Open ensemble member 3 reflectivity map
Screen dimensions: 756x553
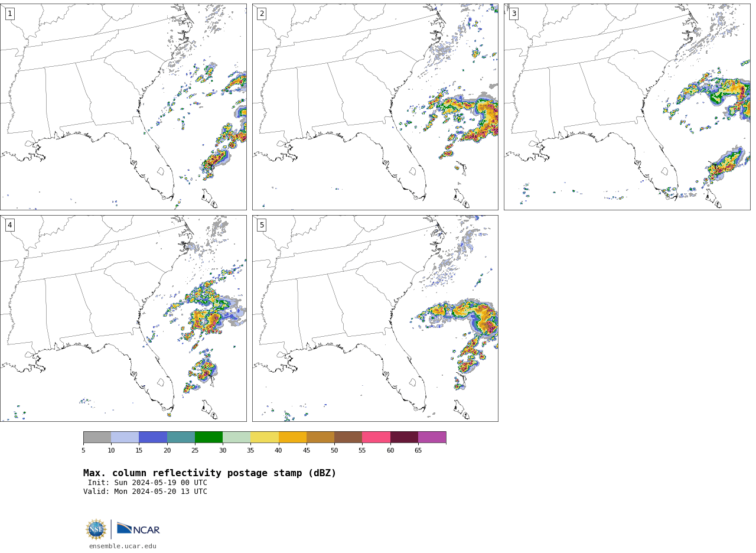[x=627, y=107]
